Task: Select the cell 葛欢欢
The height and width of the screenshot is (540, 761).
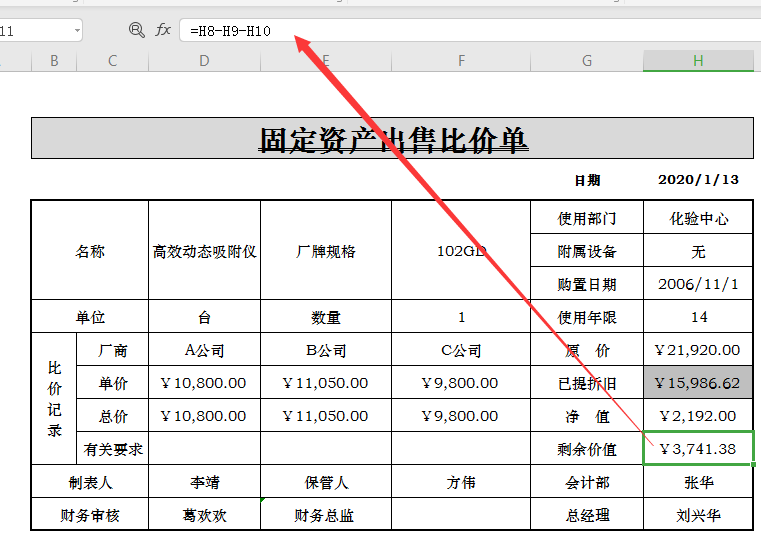Action: [x=204, y=514]
